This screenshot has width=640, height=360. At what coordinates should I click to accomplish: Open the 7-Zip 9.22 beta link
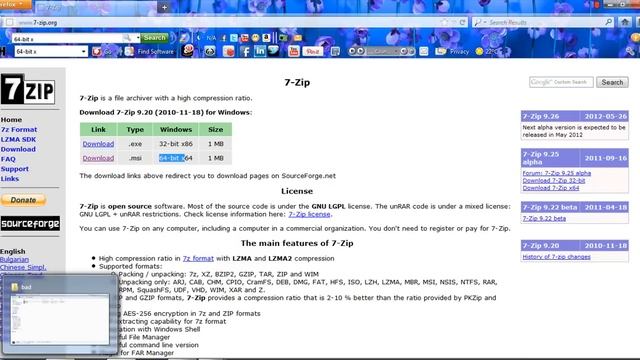(544, 218)
